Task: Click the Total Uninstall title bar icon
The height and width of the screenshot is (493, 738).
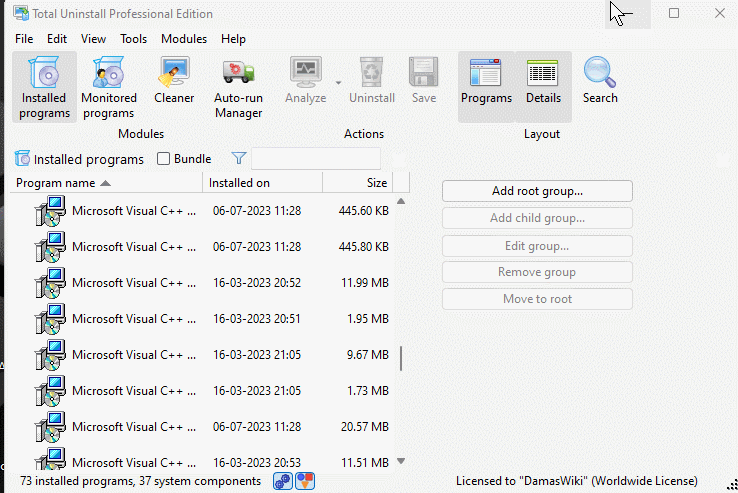Action: [x=21, y=13]
